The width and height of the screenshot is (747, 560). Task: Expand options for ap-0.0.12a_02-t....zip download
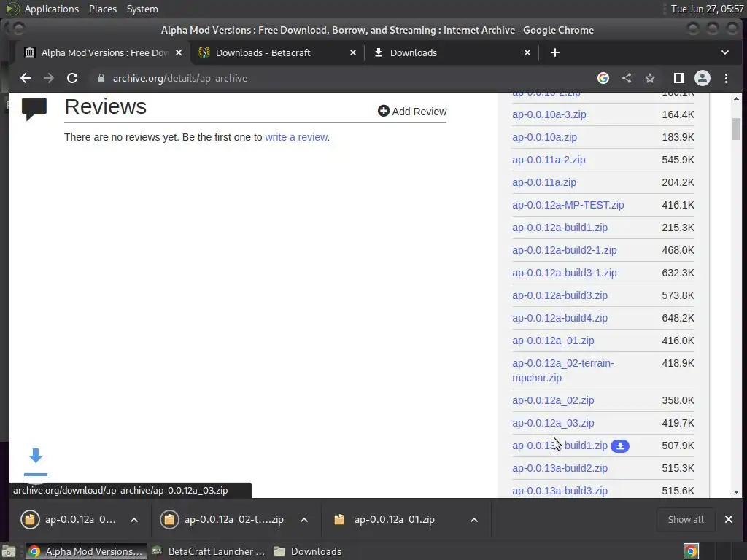304,520
